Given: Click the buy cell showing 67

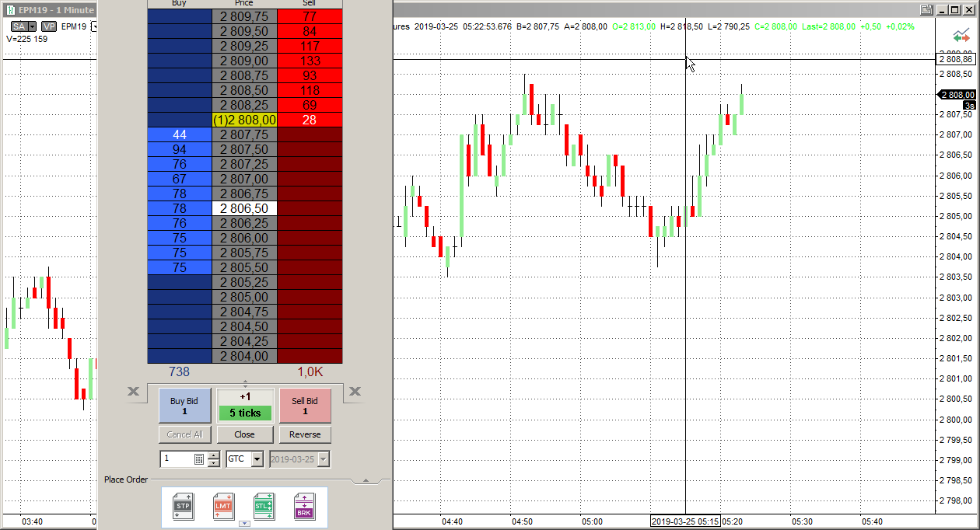Looking at the screenshot, I should click(x=180, y=179).
